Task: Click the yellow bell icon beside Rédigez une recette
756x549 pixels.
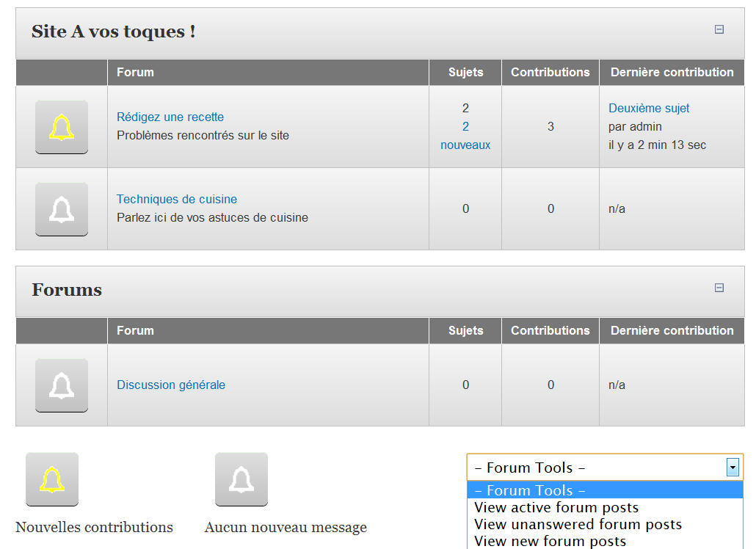Action: coord(62,127)
